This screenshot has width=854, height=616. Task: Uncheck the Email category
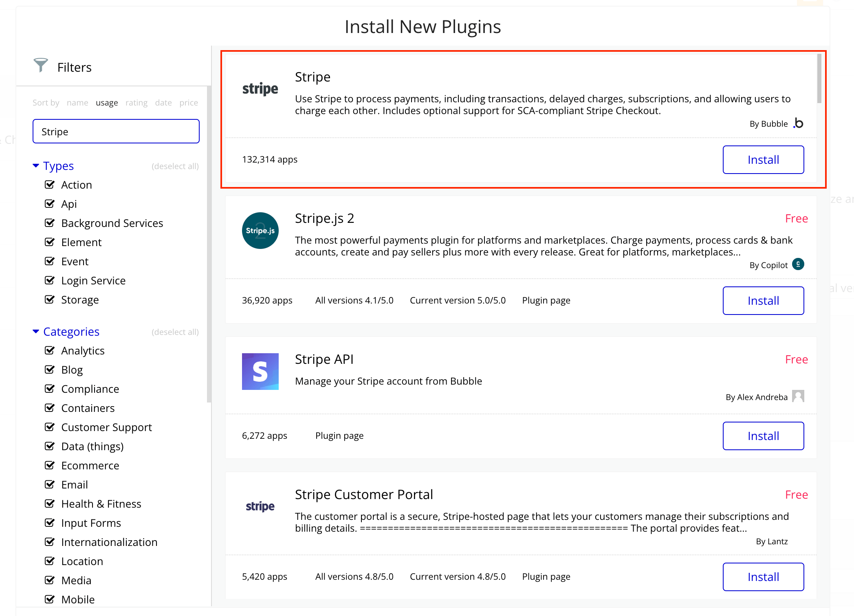50,484
